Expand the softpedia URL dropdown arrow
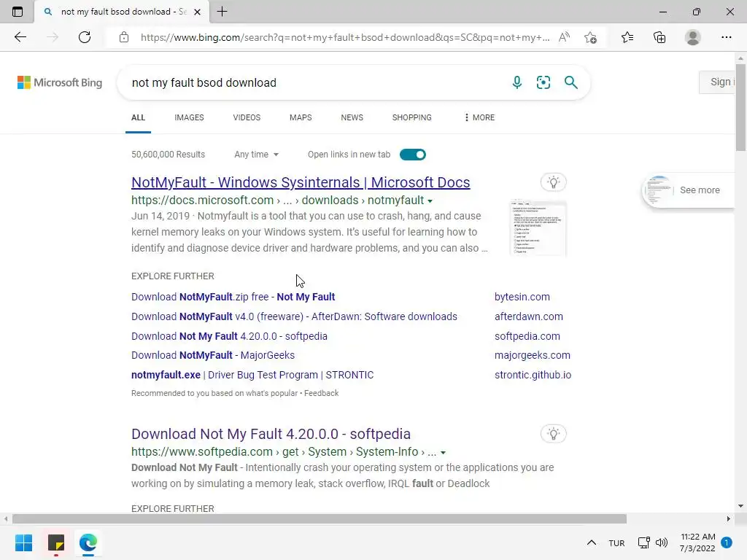The image size is (747, 560). coord(443,452)
